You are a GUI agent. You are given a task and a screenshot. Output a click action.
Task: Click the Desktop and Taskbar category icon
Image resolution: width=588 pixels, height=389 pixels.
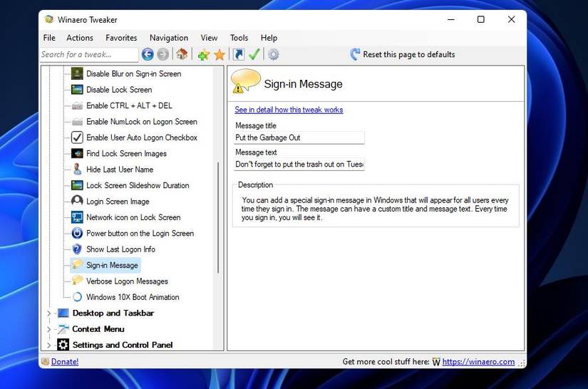tap(63, 313)
